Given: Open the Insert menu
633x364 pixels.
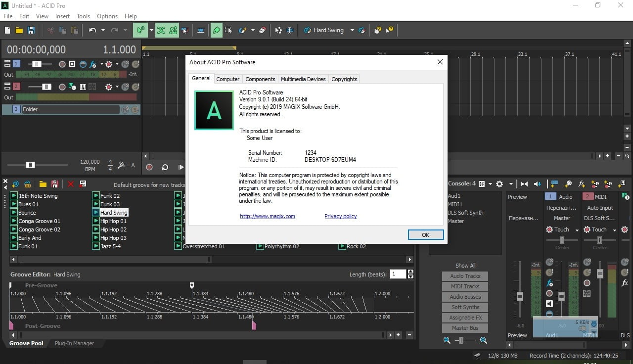Looking at the screenshot, I should (62, 16).
